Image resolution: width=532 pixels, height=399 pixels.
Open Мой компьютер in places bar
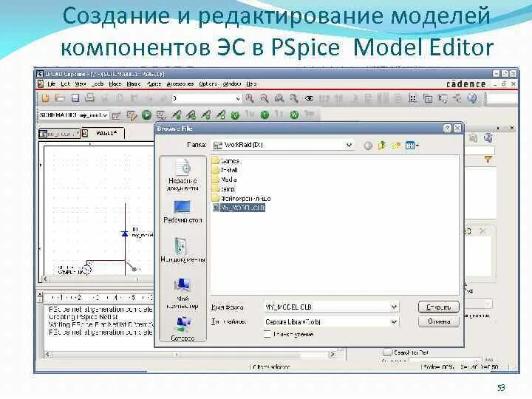point(183,293)
